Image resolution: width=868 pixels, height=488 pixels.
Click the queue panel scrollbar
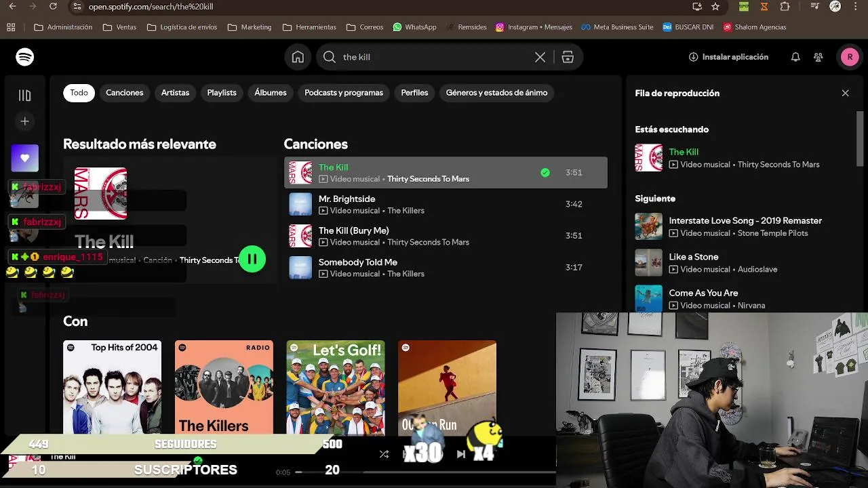coord(861,139)
